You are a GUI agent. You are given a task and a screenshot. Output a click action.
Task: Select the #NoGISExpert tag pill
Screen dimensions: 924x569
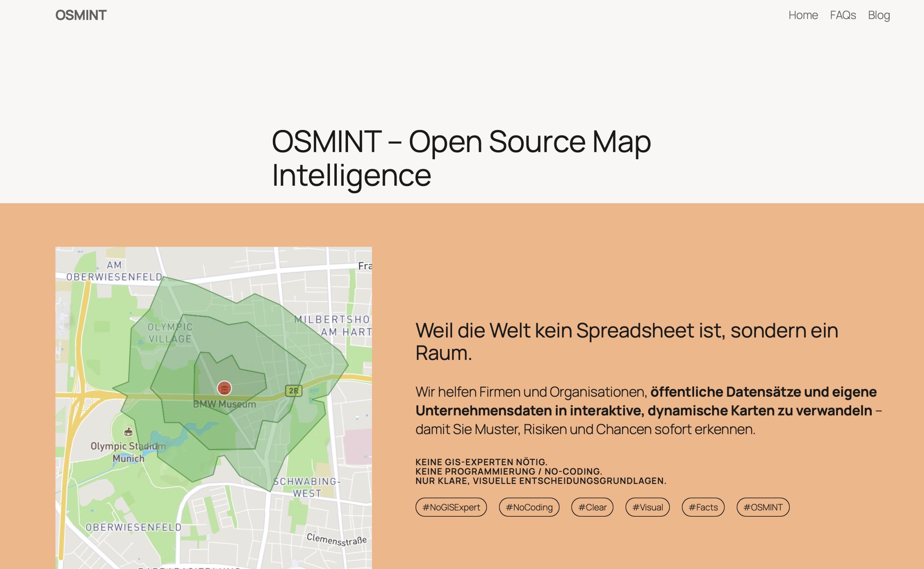(x=451, y=507)
